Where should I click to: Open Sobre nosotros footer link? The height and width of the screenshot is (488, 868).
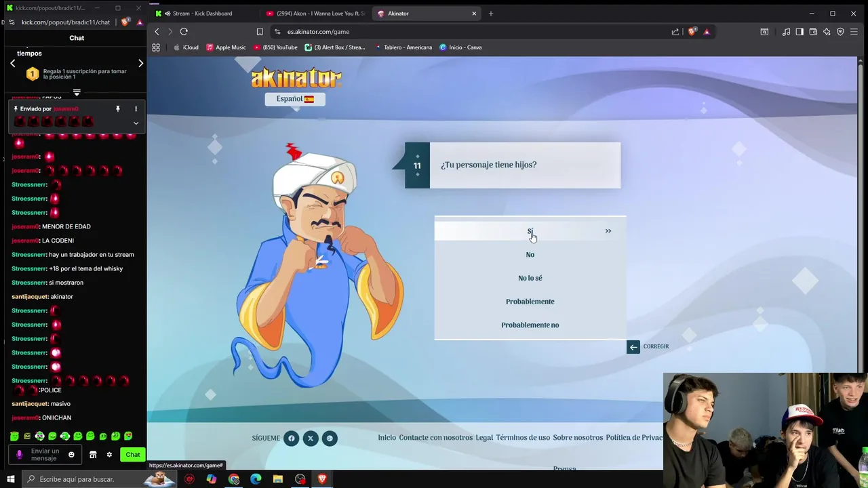[x=578, y=438]
